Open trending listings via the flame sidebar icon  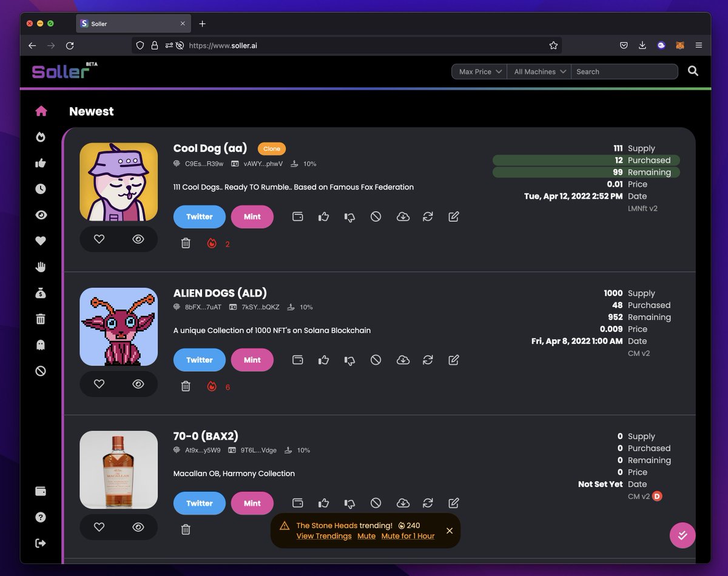(x=40, y=137)
